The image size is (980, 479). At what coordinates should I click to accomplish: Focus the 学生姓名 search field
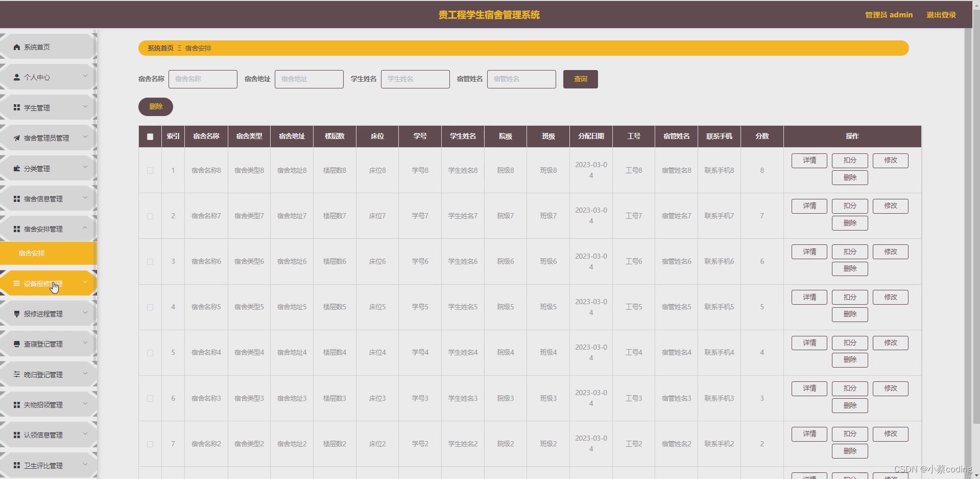point(415,79)
